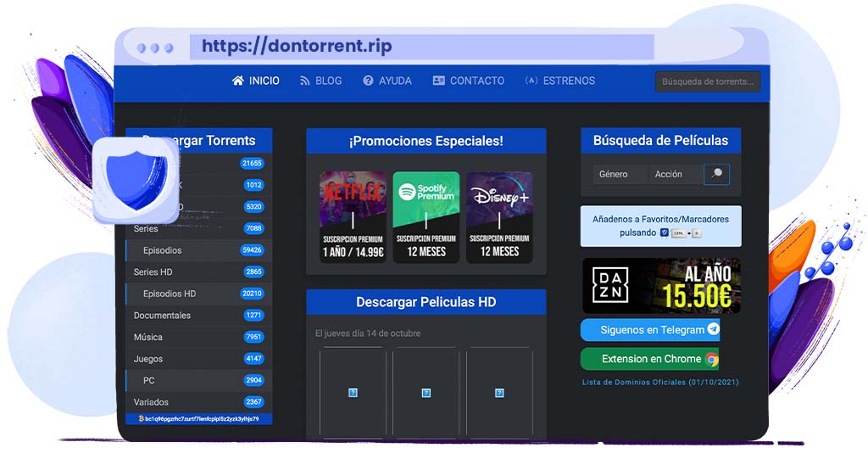Click the home icon beside INICIO

pos(238,81)
